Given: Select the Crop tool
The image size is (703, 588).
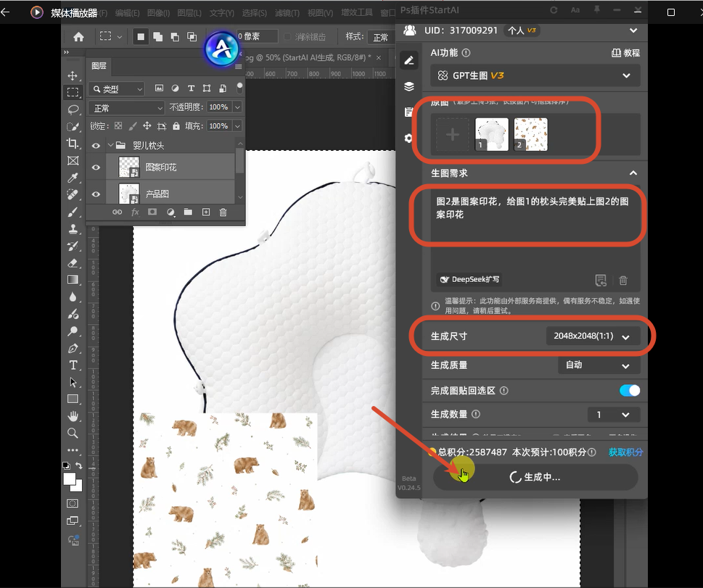Looking at the screenshot, I should click(x=73, y=144).
